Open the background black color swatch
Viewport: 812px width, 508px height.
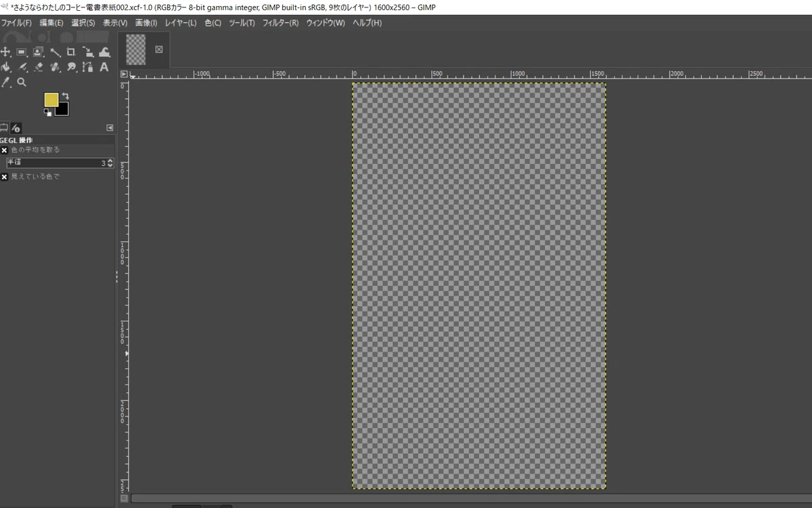[63, 109]
